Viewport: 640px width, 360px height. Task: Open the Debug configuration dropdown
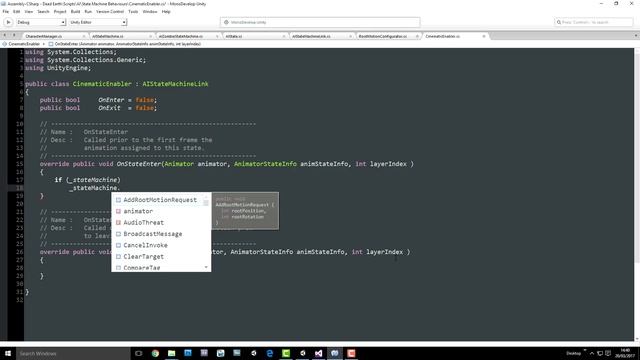point(40,22)
